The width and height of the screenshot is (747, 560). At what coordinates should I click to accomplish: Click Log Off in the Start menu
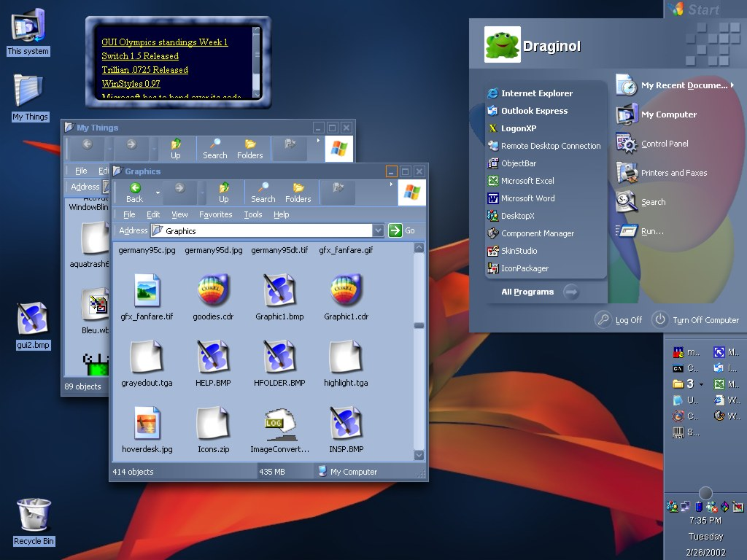619,319
